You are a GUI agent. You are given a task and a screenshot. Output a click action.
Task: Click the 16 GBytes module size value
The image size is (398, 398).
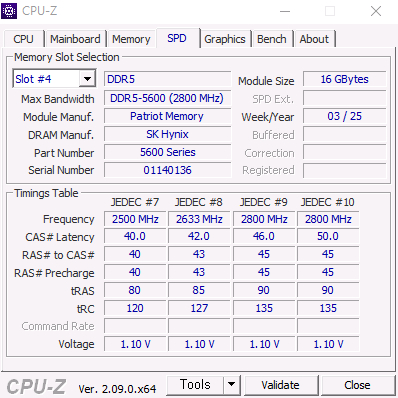click(x=345, y=79)
